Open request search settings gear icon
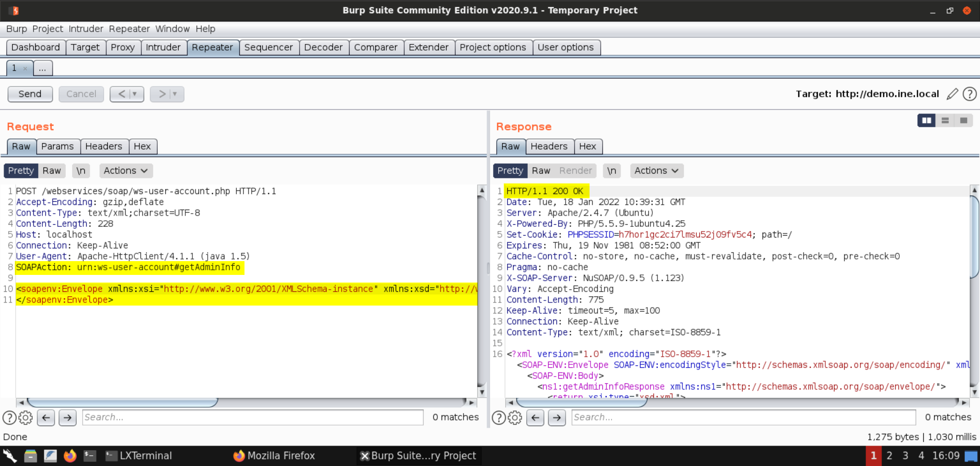 26,418
